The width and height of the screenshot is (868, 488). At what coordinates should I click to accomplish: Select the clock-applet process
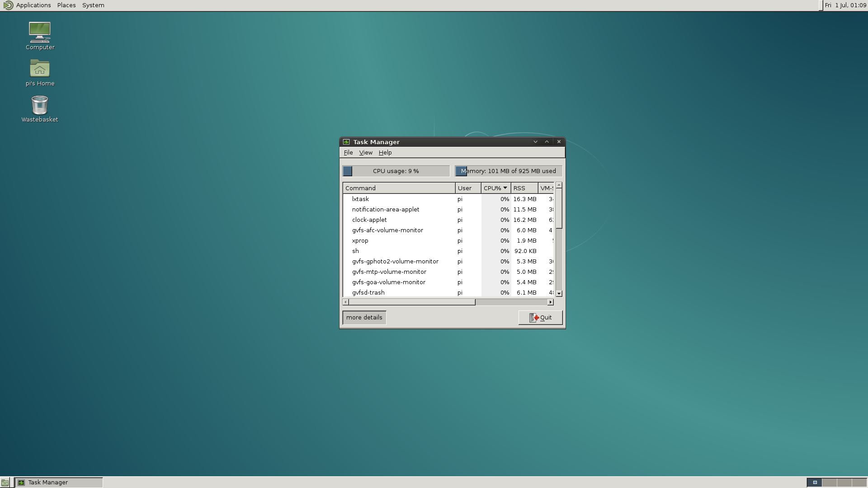point(448,220)
